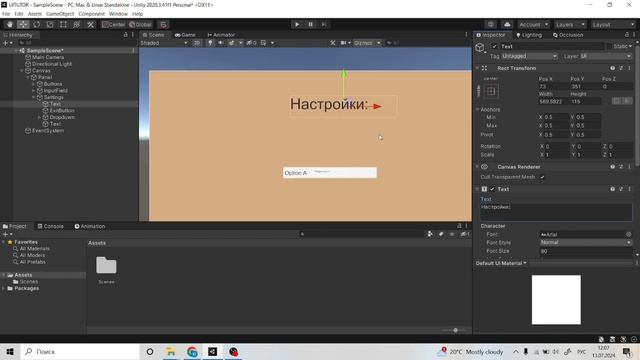Open the anchor presets box in Rect Transform
This screenshot has height=360, width=640.
pyautogui.click(x=491, y=91)
